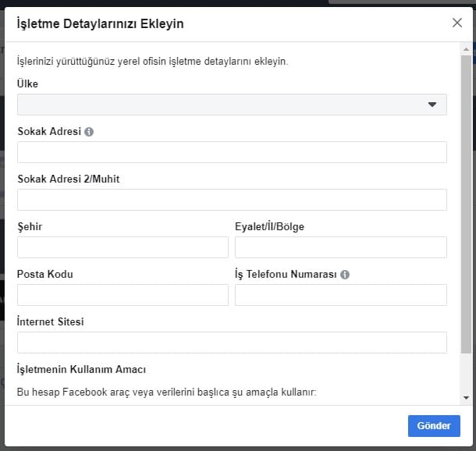Click the İşletmenin Kullanım Amacı heading

[81, 369]
